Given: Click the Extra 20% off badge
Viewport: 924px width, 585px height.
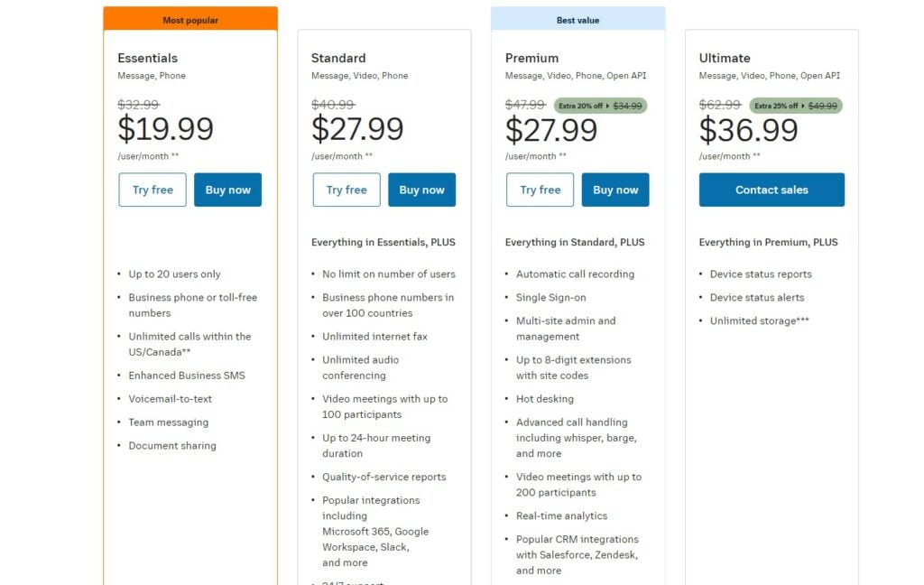Looking at the screenshot, I should point(600,107).
